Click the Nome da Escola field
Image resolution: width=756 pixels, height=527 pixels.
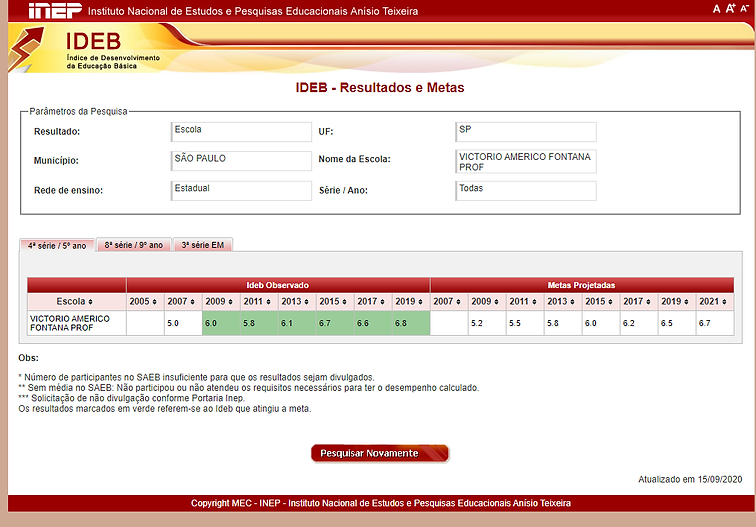526,161
